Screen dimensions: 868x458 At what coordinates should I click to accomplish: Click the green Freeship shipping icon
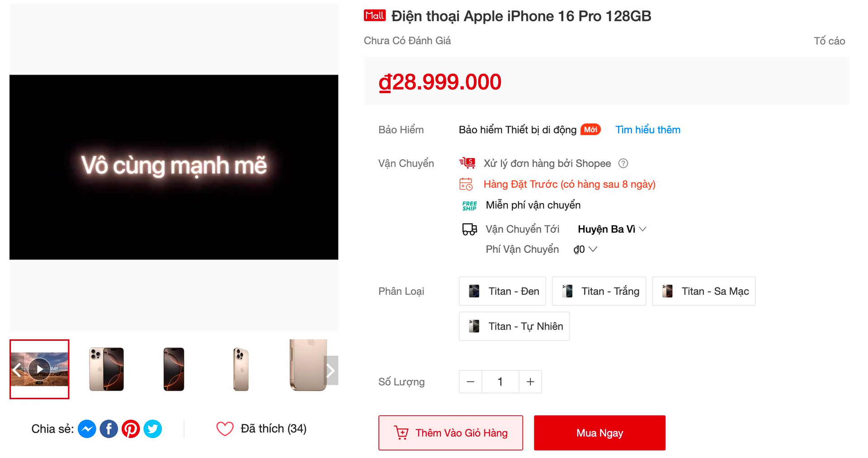(x=468, y=205)
